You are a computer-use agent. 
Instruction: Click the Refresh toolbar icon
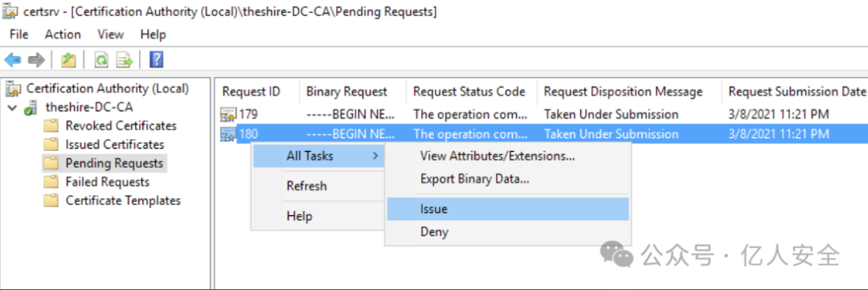(101, 59)
